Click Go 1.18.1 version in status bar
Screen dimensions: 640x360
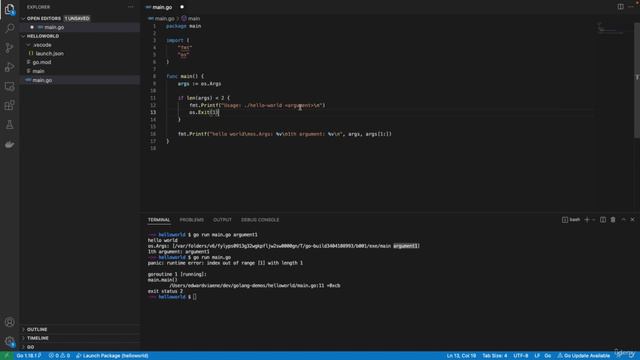pos(29,356)
